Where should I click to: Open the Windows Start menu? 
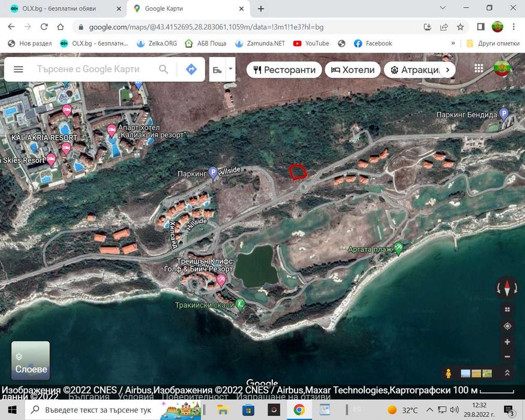(x=13, y=410)
